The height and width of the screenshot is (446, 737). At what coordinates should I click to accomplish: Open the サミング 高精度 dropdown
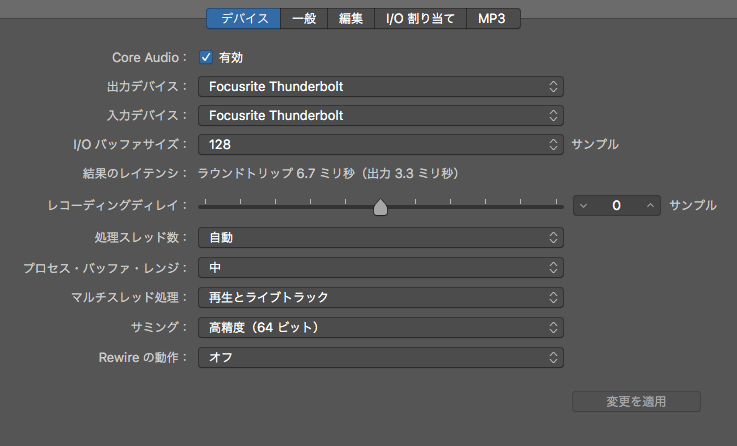381,328
